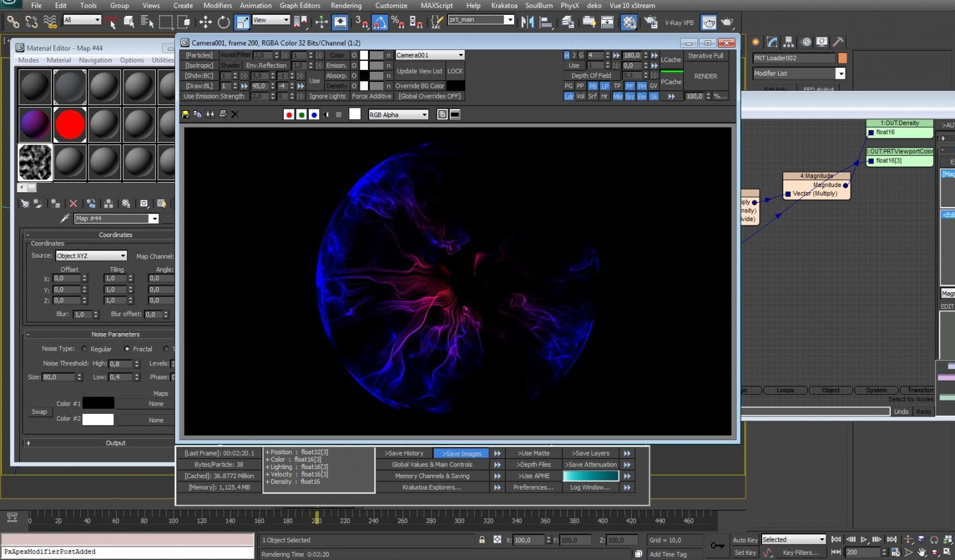Open the Krakatoa menu in the menu bar
955x560 pixels.
[504, 5]
